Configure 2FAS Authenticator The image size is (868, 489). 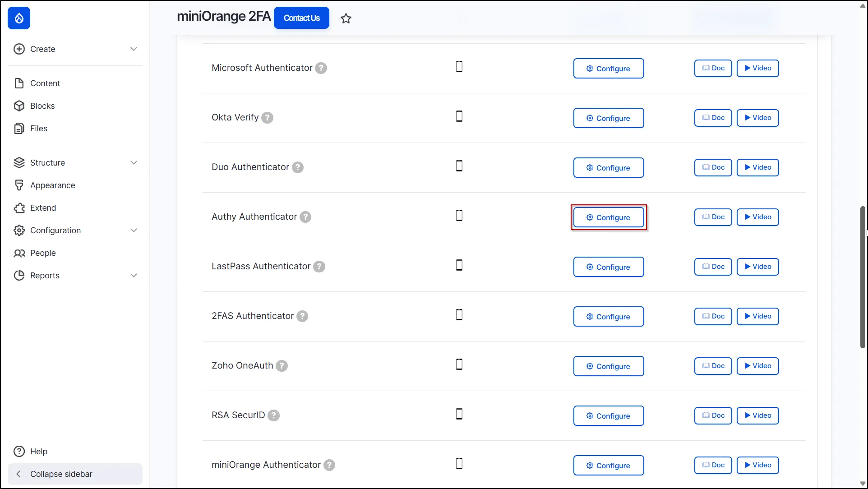pyautogui.click(x=609, y=317)
